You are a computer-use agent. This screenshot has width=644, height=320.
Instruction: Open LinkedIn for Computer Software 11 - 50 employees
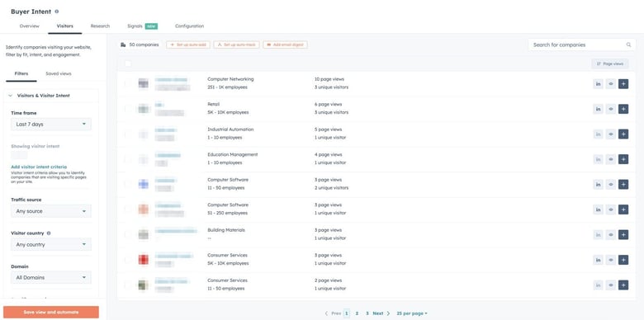(x=598, y=185)
